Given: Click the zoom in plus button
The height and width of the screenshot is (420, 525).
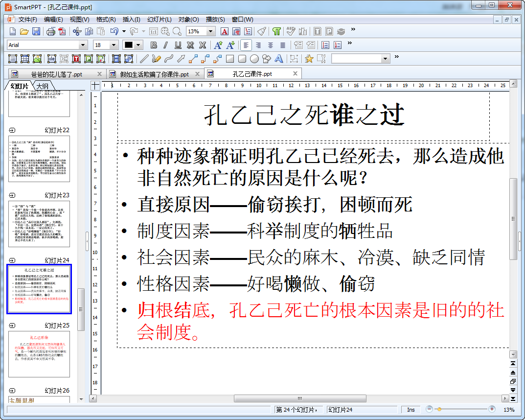Looking at the screenshot, I should [x=492, y=409].
